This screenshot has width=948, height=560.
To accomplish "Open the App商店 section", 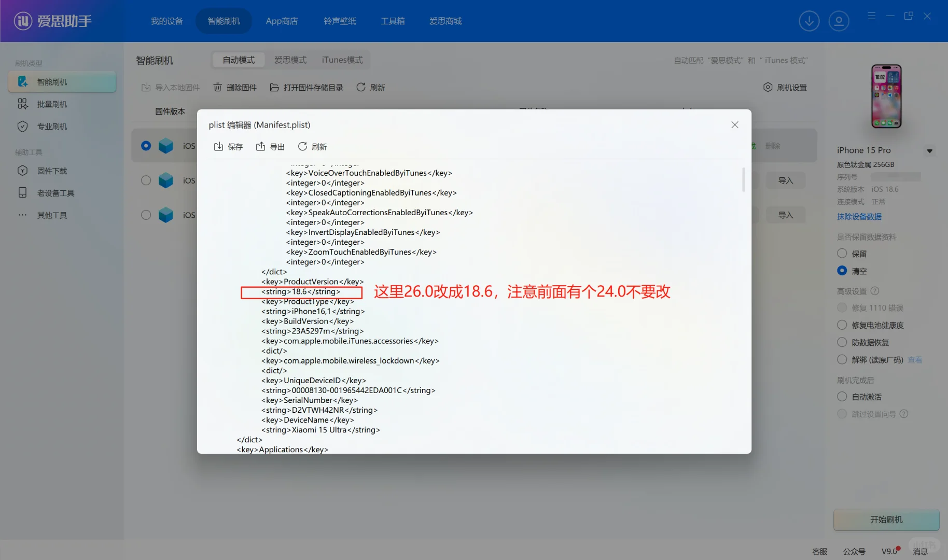I will pyautogui.click(x=282, y=21).
